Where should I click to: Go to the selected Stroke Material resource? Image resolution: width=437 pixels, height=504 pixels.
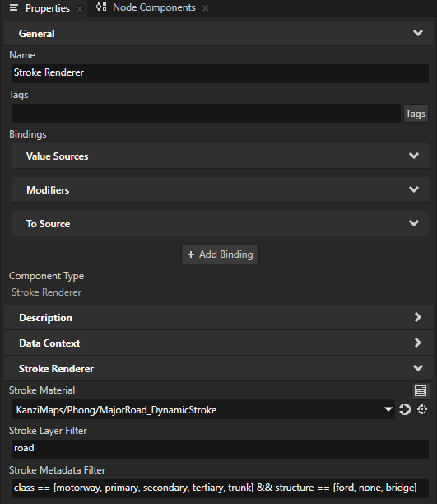pyautogui.click(x=405, y=409)
